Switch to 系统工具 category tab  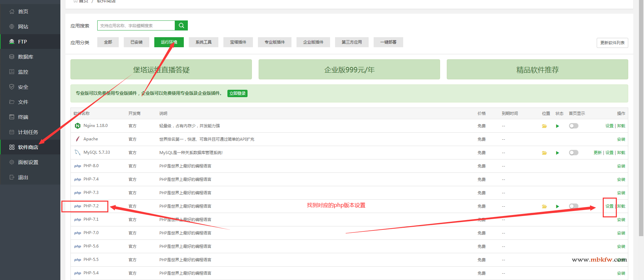point(204,42)
